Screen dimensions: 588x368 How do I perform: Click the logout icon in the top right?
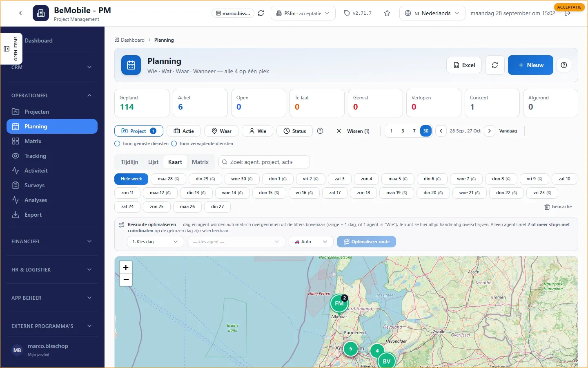point(568,13)
